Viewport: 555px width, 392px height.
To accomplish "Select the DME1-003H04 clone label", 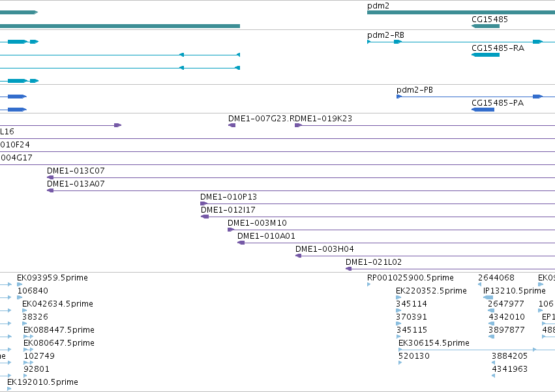I will click(325, 249).
